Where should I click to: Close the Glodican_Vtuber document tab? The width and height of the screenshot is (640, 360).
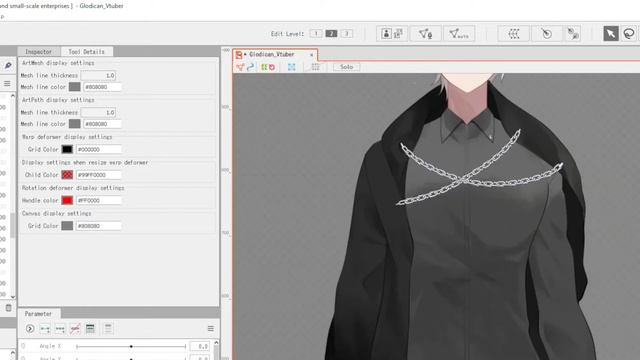(x=311, y=54)
